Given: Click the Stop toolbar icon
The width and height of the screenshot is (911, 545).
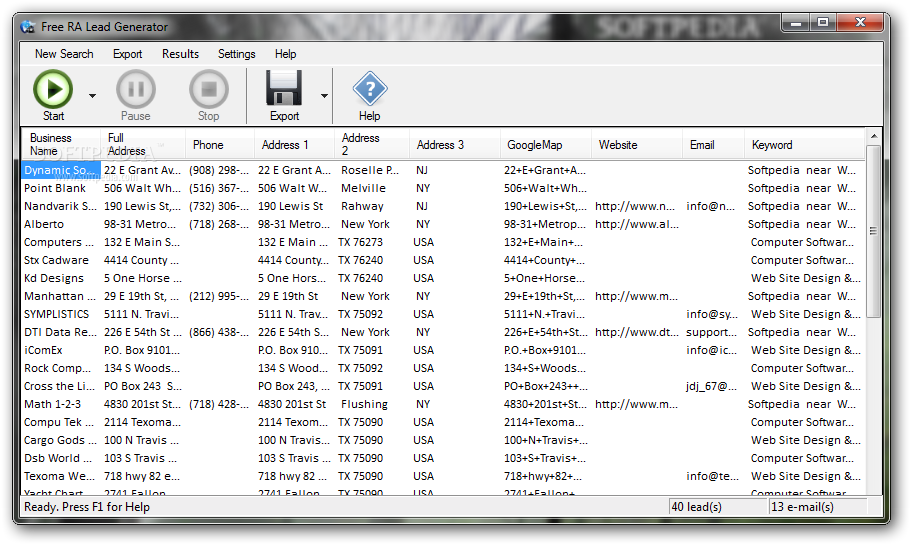Looking at the screenshot, I should tap(209, 89).
